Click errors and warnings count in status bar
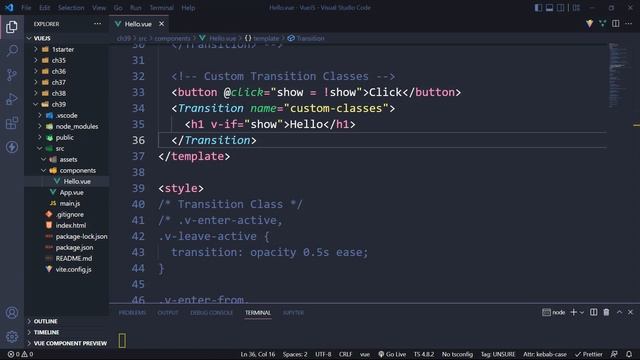The image size is (640, 360). pos(20,354)
